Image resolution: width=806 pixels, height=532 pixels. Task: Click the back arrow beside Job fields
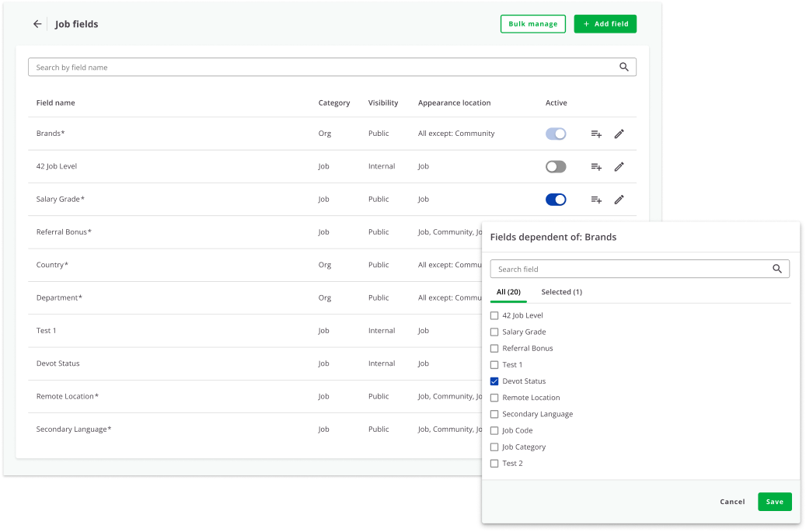(x=37, y=24)
